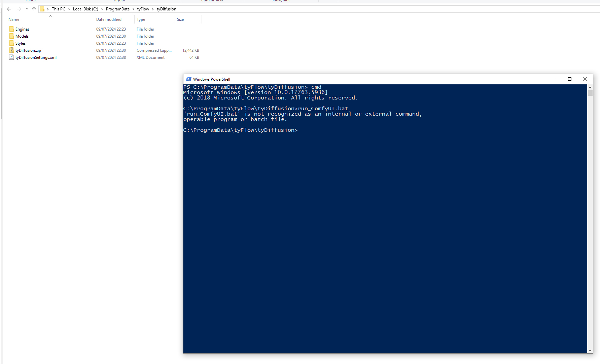Navigate to tyFlow in breadcrumb path

click(x=143, y=9)
